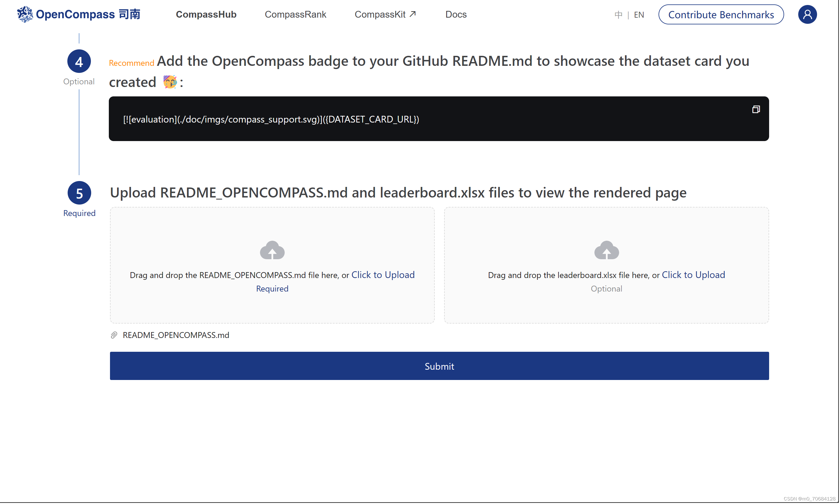Open the Docs page
This screenshot has height=504, width=840.
[x=456, y=14]
